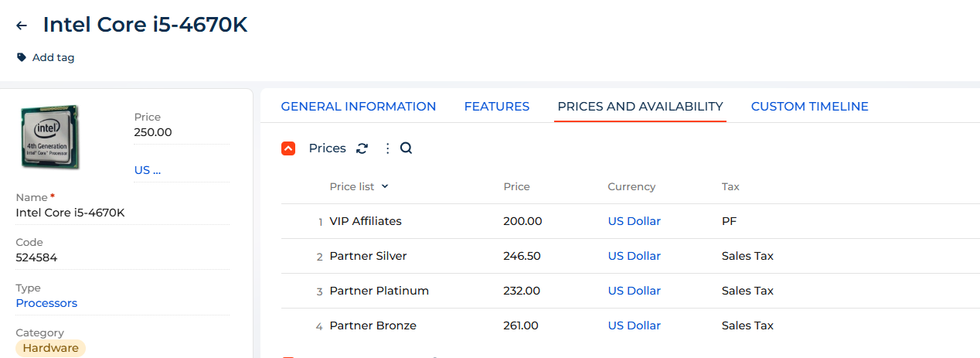The image size is (980, 358).
Task: Sort by Price list column arrow
Action: 385,186
